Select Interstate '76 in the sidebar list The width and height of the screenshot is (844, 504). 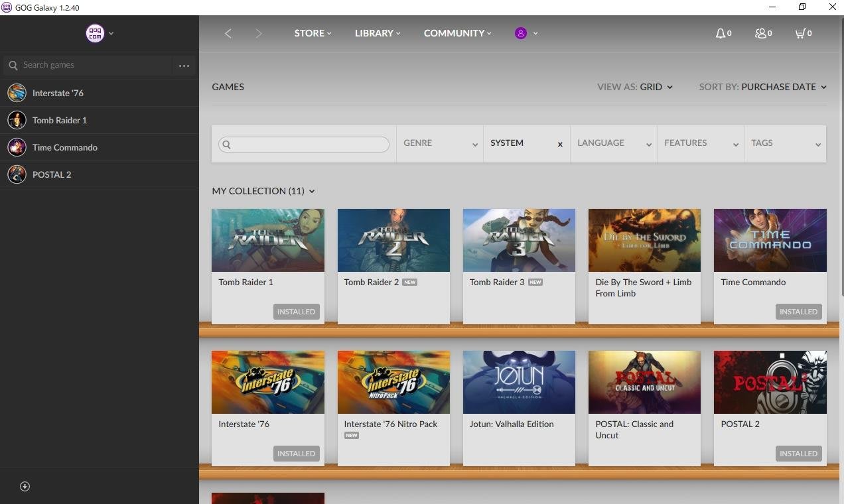(x=100, y=93)
